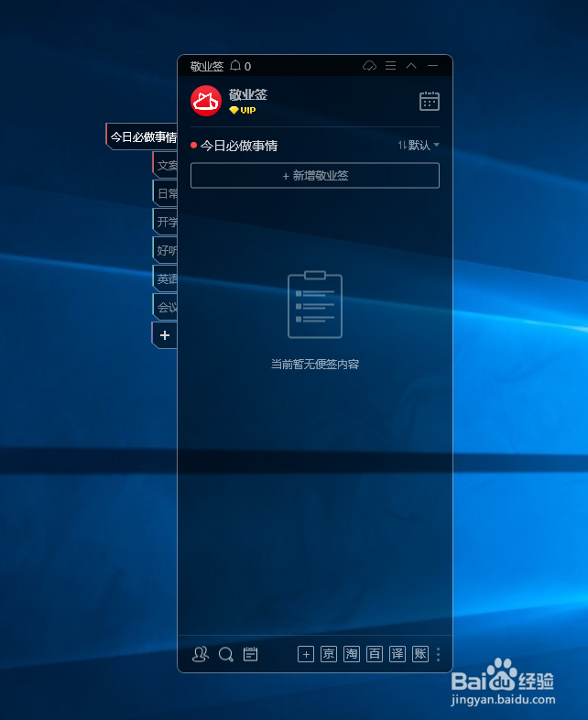This screenshot has width=588, height=720.
Task: Click the notification bell icon
Action: point(235,66)
